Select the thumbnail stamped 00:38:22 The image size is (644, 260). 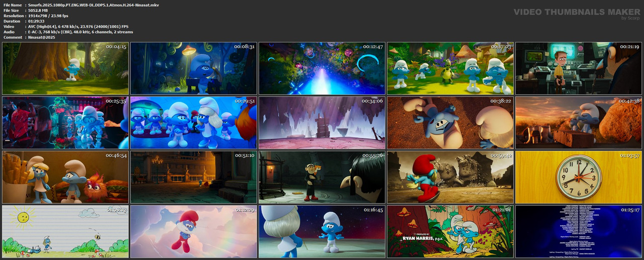450,123
